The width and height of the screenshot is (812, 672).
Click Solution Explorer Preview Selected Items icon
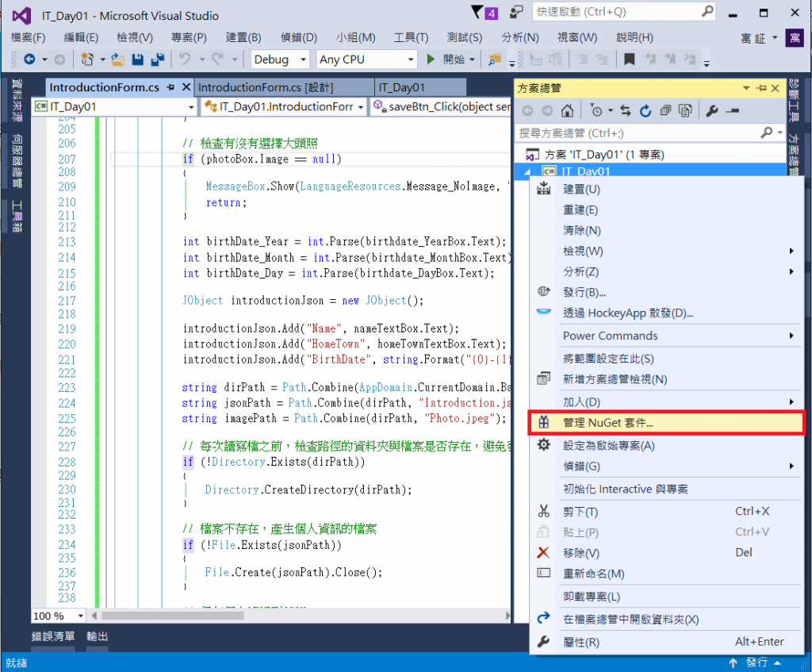[732, 110]
